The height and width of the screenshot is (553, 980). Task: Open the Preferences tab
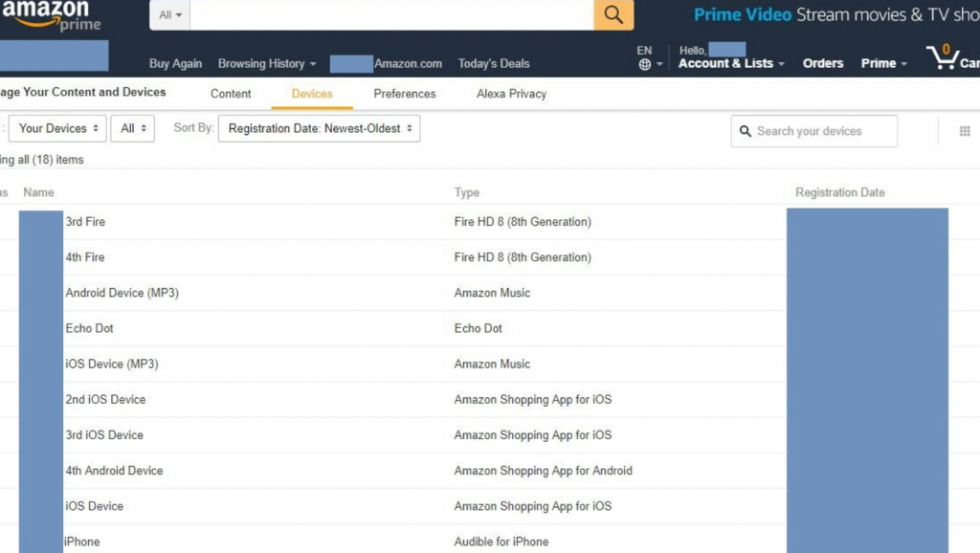click(405, 94)
